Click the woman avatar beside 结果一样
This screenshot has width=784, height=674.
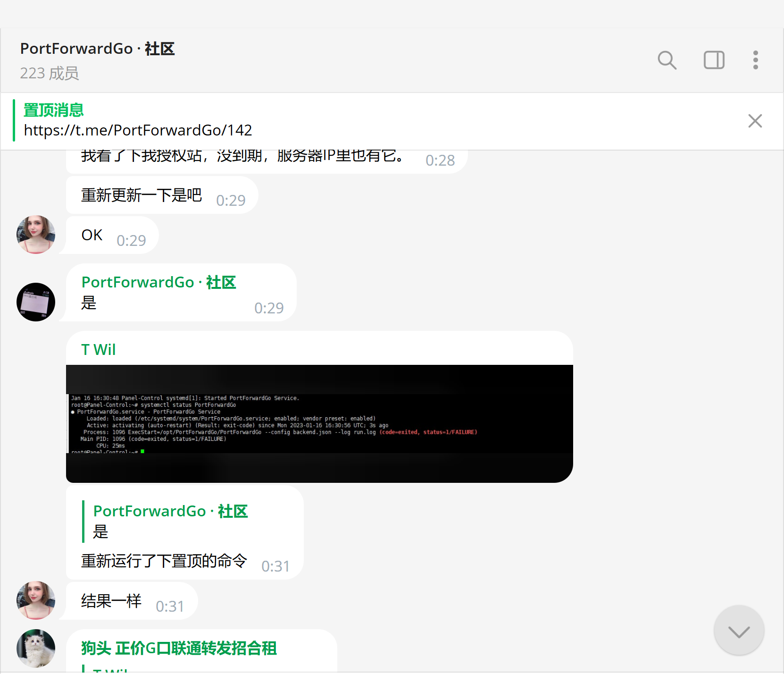coord(36,600)
